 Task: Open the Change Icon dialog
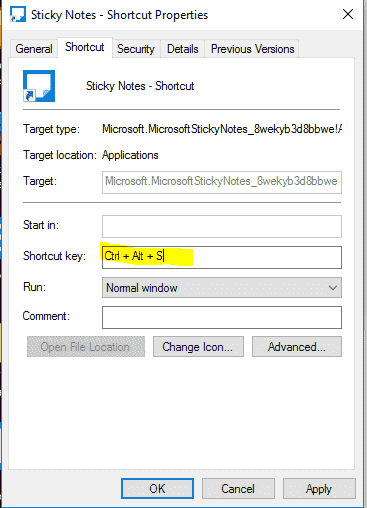tap(198, 347)
